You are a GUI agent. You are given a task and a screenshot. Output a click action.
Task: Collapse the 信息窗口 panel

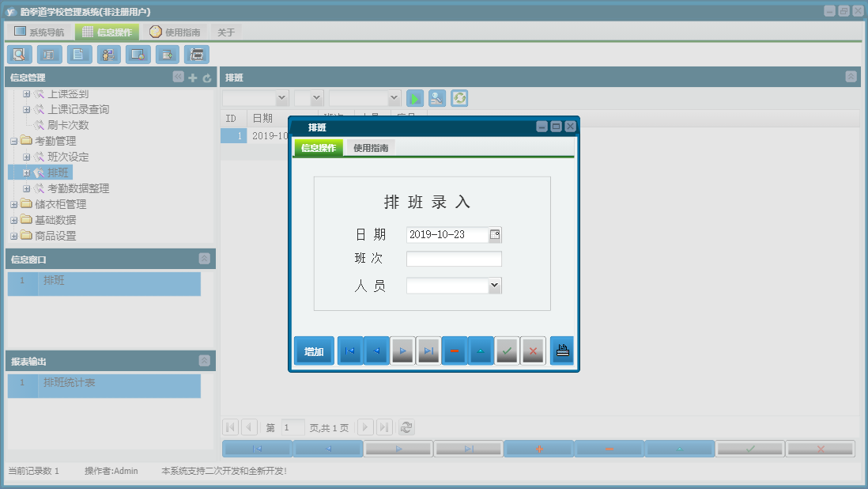pos(204,259)
